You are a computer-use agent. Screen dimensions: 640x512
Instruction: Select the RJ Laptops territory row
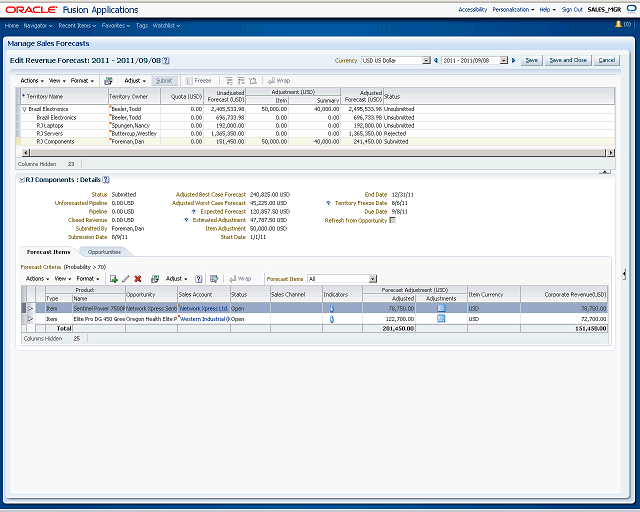315,126
